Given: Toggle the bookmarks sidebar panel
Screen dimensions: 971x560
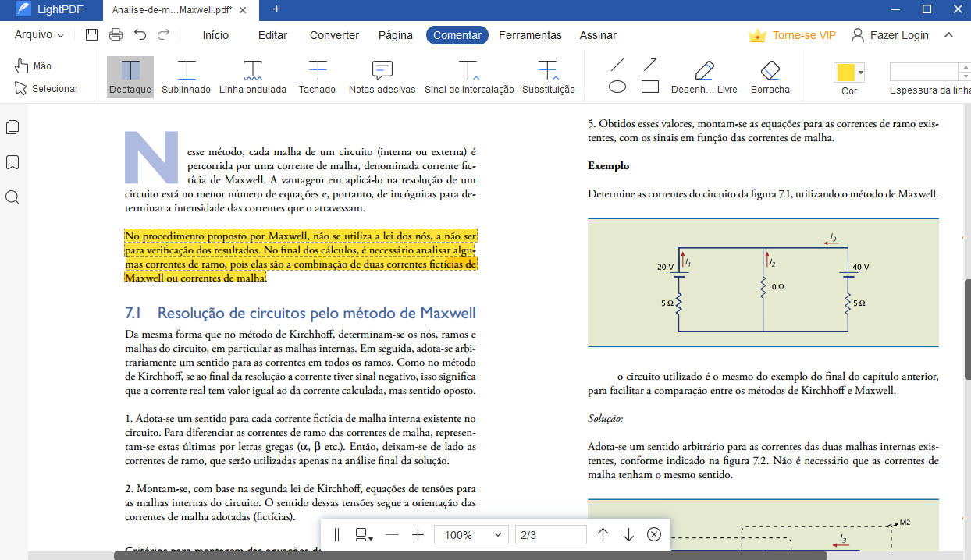Looking at the screenshot, I should tap(12, 162).
